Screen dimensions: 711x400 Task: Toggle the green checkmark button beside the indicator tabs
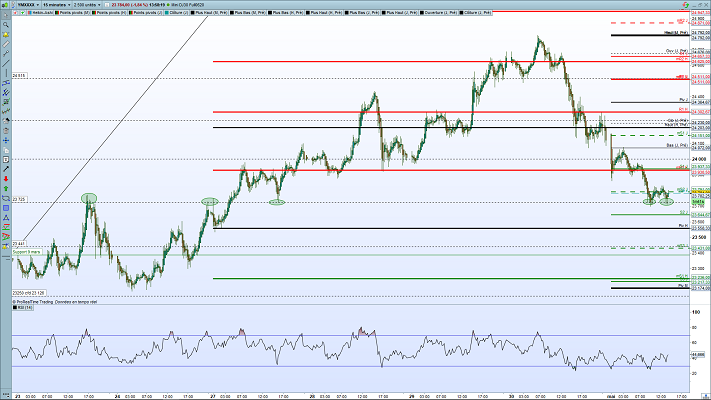(x=23, y=13)
